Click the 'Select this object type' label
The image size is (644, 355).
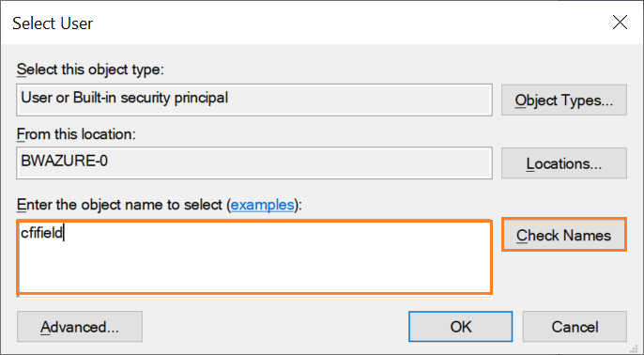(x=90, y=69)
